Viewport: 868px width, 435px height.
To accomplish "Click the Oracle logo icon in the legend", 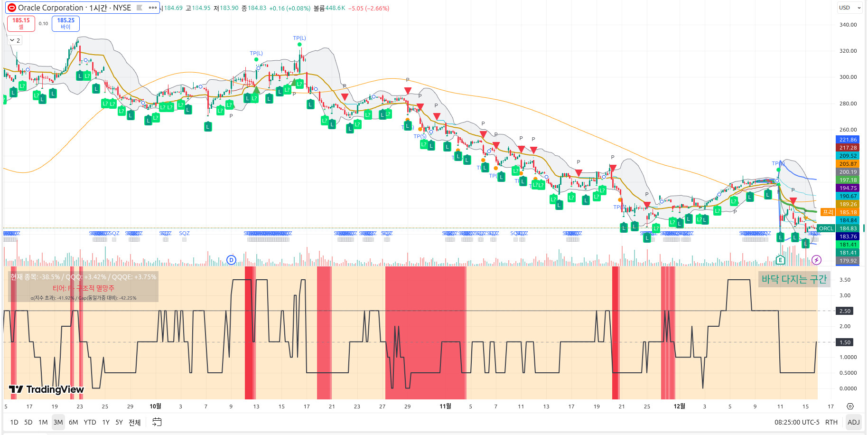I will (x=11, y=8).
